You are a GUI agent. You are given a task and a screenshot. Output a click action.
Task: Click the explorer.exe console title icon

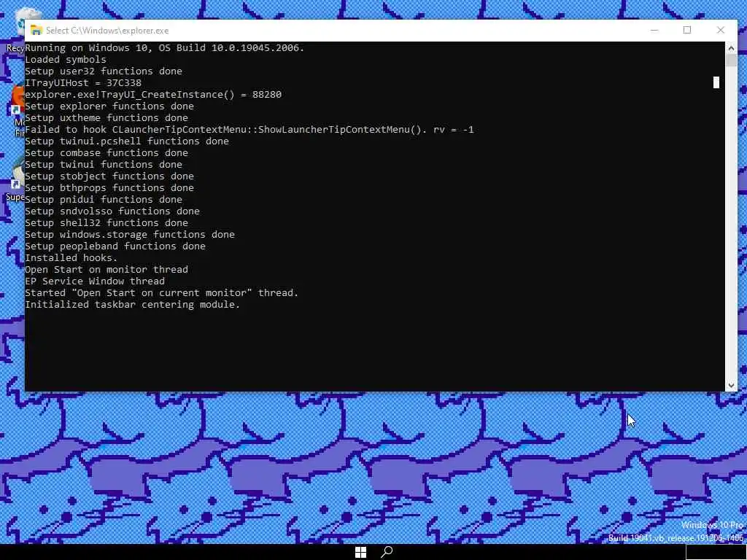click(36, 31)
